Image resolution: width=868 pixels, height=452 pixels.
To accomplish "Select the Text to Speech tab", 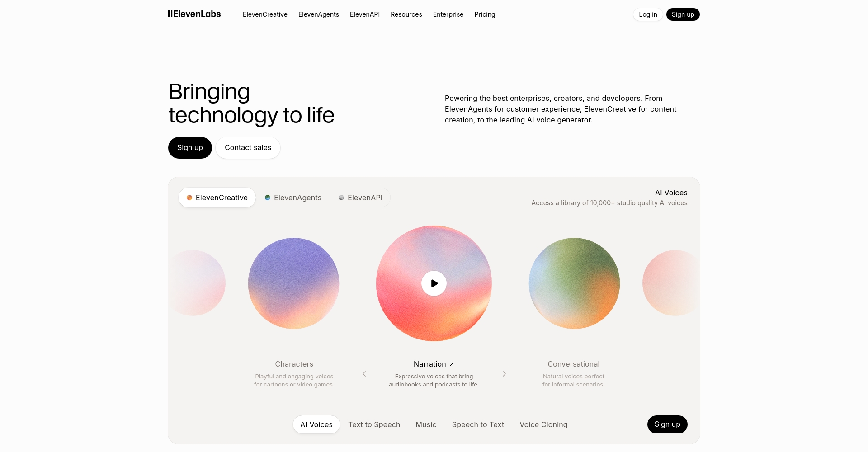I will tap(374, 424).
